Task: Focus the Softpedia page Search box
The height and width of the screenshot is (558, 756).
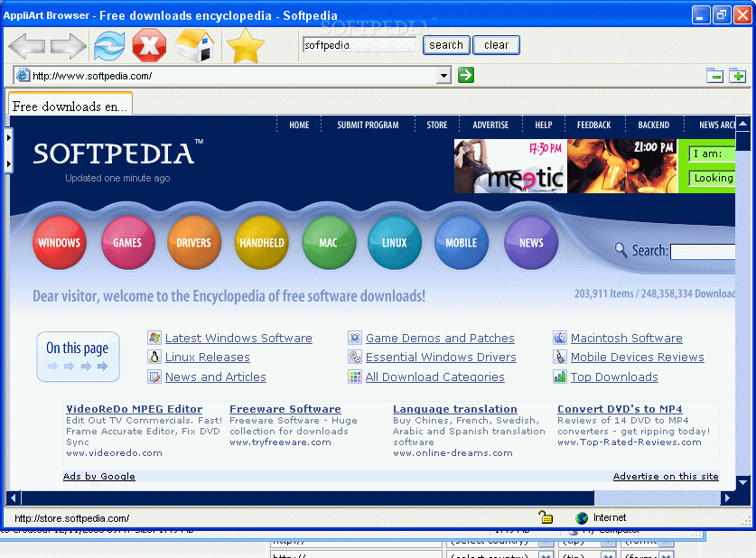Action: 703,251
